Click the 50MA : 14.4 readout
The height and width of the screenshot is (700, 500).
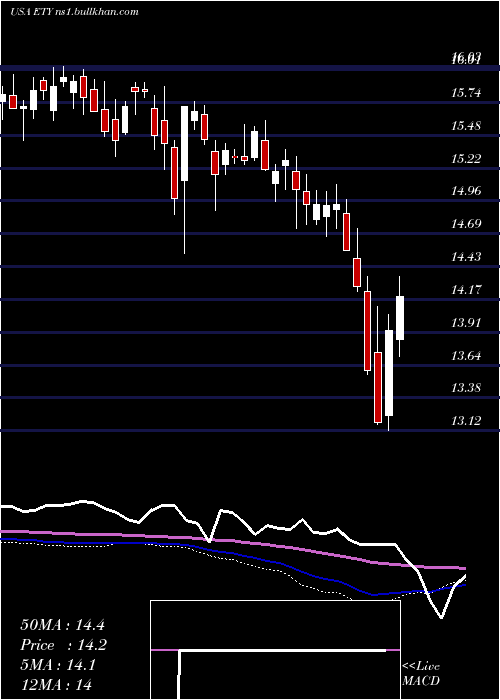[62, 625]
